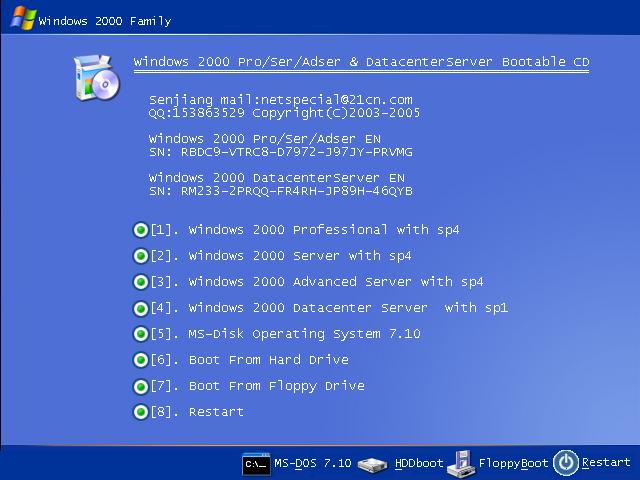This screenshot has width=640, height=480.
Task: Select Windows 2000 Server with sp4
Action: click(281, 256)
